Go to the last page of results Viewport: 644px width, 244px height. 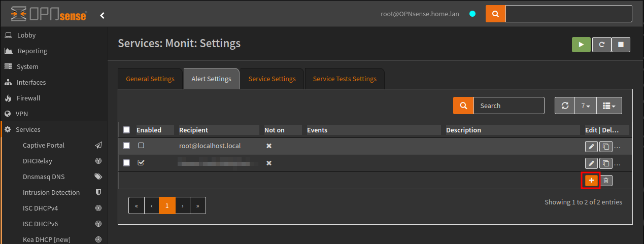click(x=198, y=205)
